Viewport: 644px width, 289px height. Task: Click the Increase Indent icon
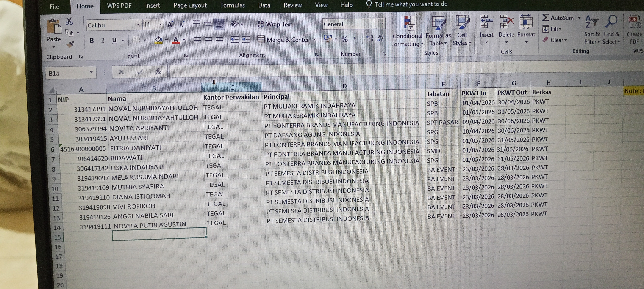[x=246, y=39]
